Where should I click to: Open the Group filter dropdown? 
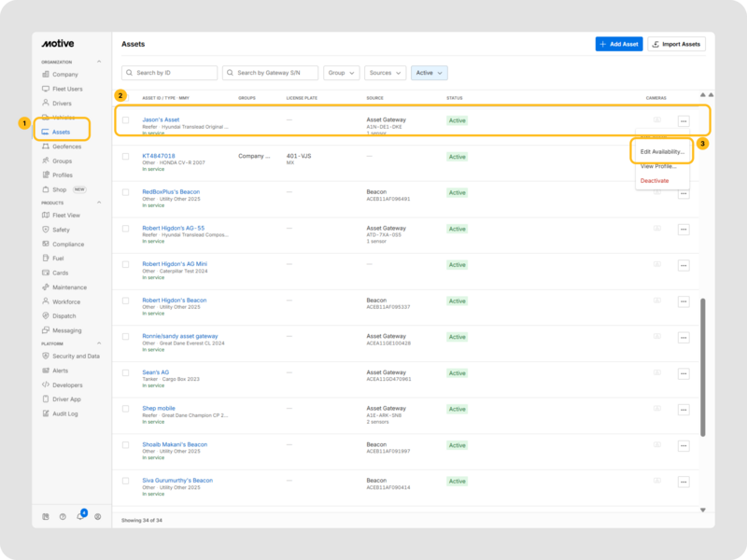pos(340,73)
